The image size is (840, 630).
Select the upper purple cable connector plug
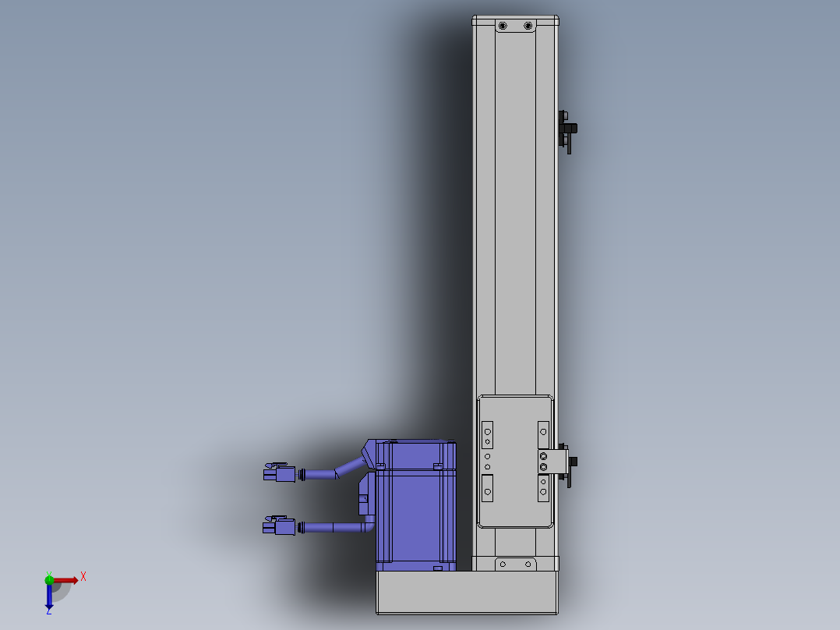[x=279, y=472]
